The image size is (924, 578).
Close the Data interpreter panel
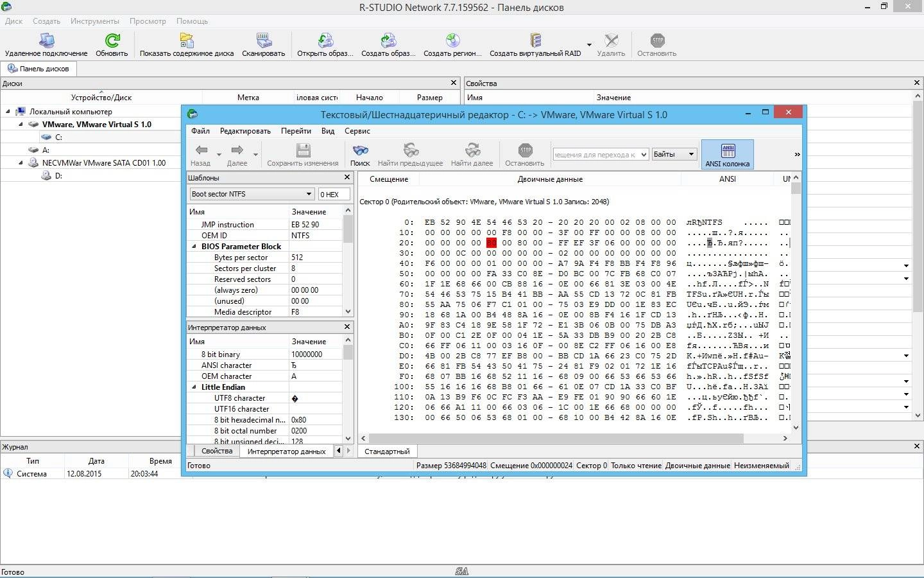tap(347, 327)
